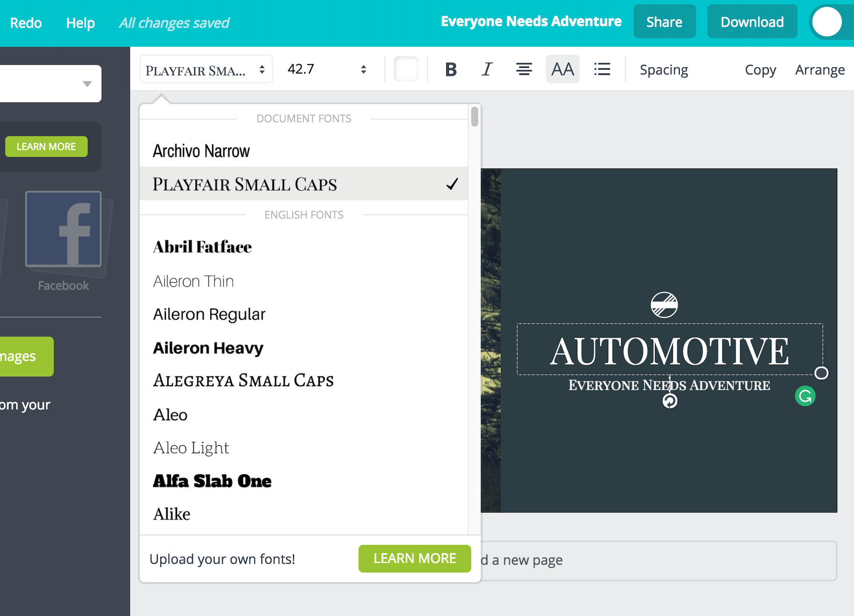The height and width of the screenshot is (616, 854).
Task: Click the bulleted list icon
Action: coord(602,69)
